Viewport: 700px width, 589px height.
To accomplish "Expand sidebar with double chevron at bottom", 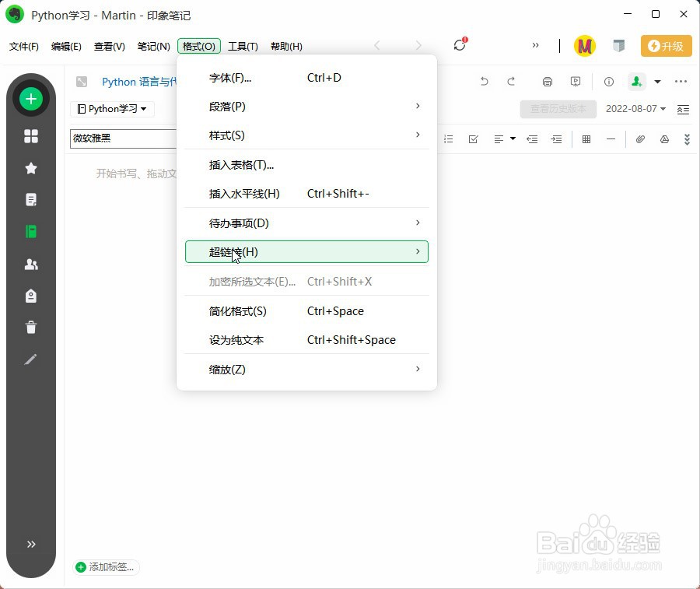I will click(31, 544).
